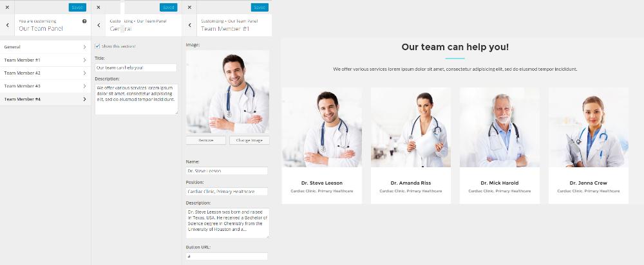Expand Team Member #4 chevron
The width and height of the screenshot is (644, 265).
point(84,99)
